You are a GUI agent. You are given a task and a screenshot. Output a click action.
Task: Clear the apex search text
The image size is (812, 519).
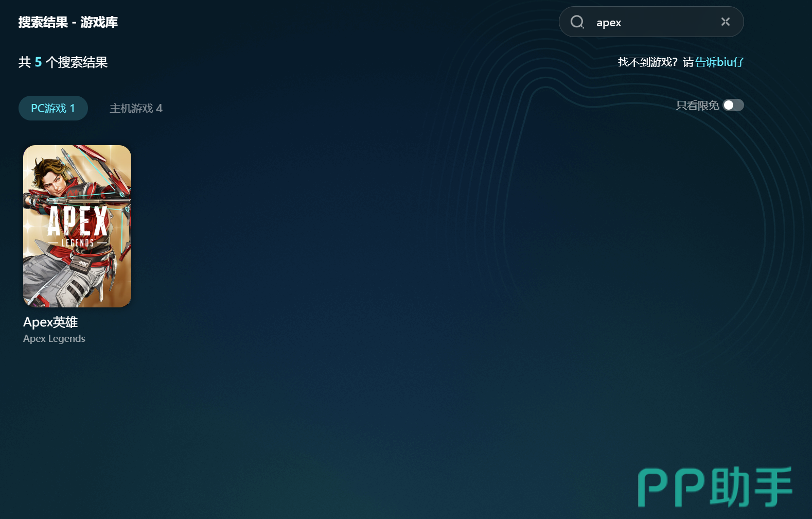pyautogui.click(x=726, y=22)
